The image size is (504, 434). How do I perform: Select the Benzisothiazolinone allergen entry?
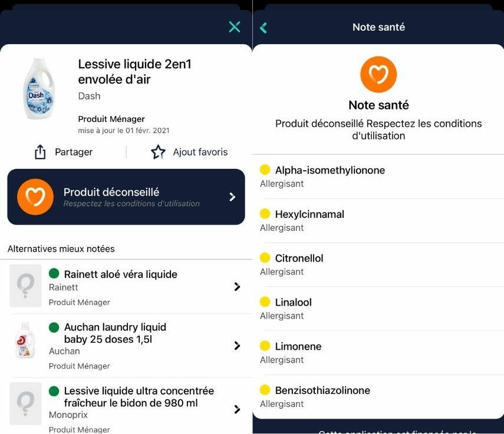[378, 397]
